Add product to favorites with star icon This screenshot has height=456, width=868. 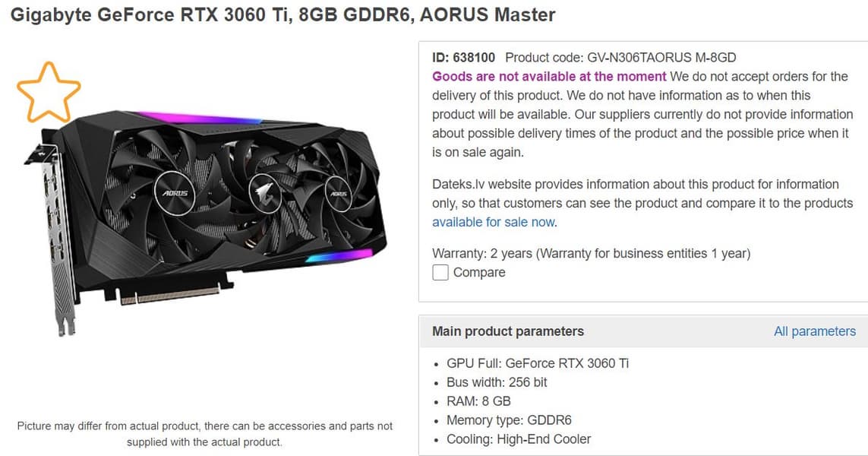(x=49, y=93)
